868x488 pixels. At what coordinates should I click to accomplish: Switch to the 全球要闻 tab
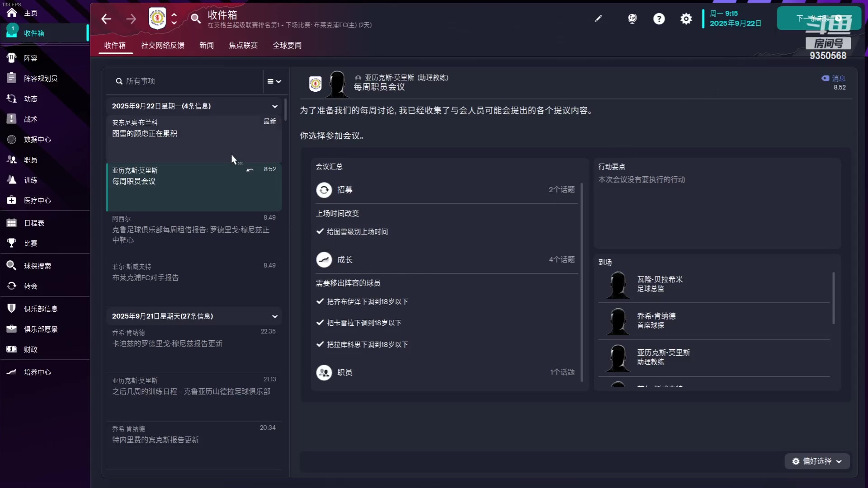tap(287, 45)
